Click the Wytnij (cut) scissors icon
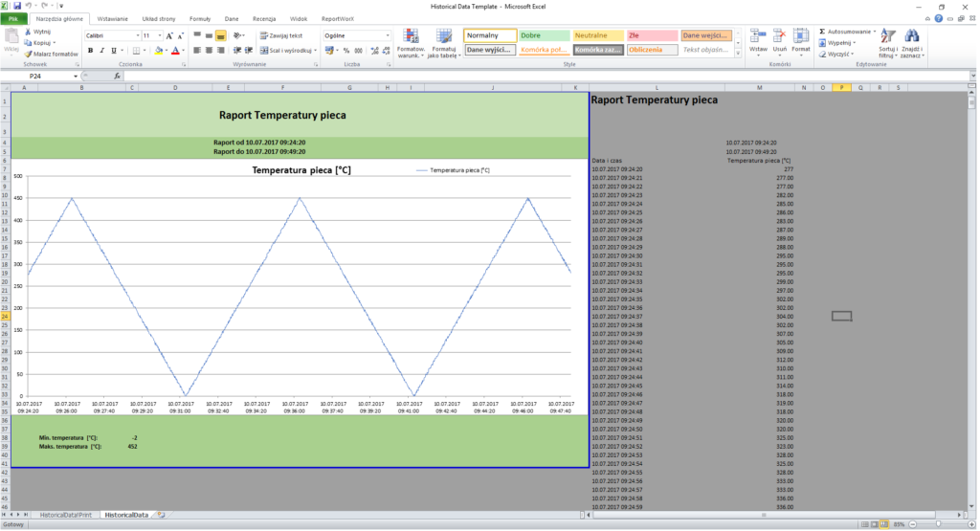Viewport: 980px width, 531px height. coord(28,32)
